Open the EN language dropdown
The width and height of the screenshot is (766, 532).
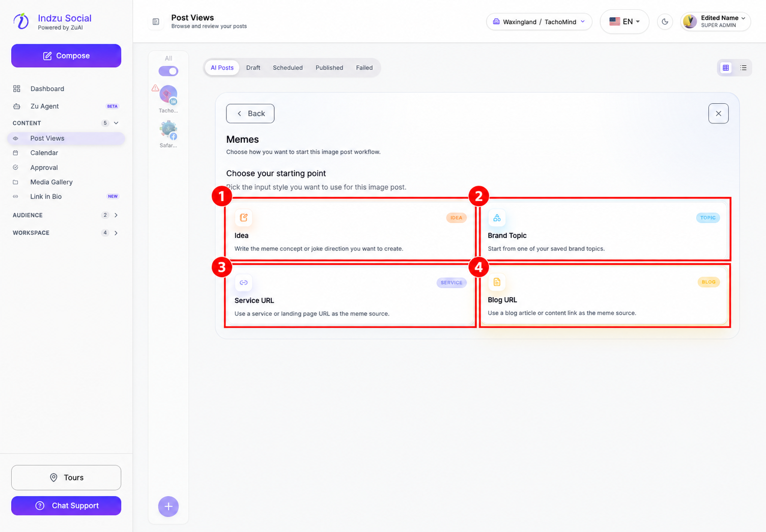[x=625, y=22]
